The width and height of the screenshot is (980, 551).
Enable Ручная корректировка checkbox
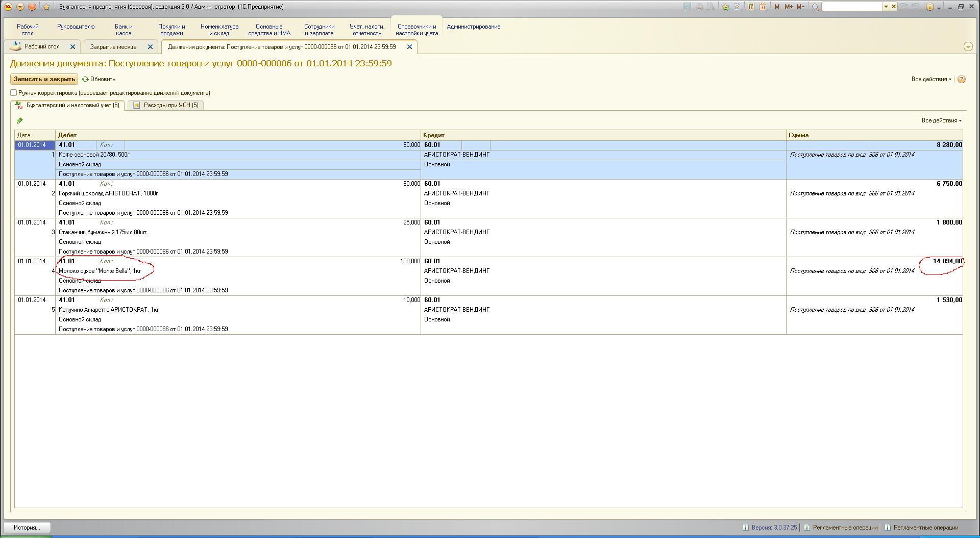(x=14, y=93)
